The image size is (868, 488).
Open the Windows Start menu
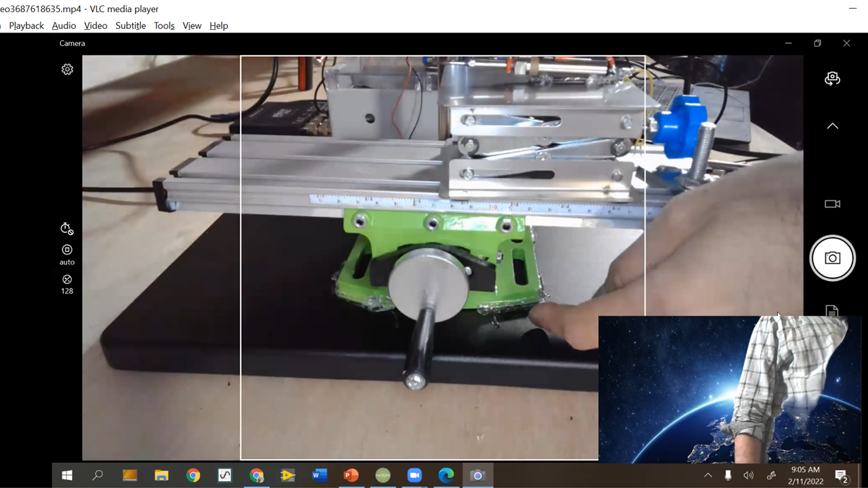[67, 476]
